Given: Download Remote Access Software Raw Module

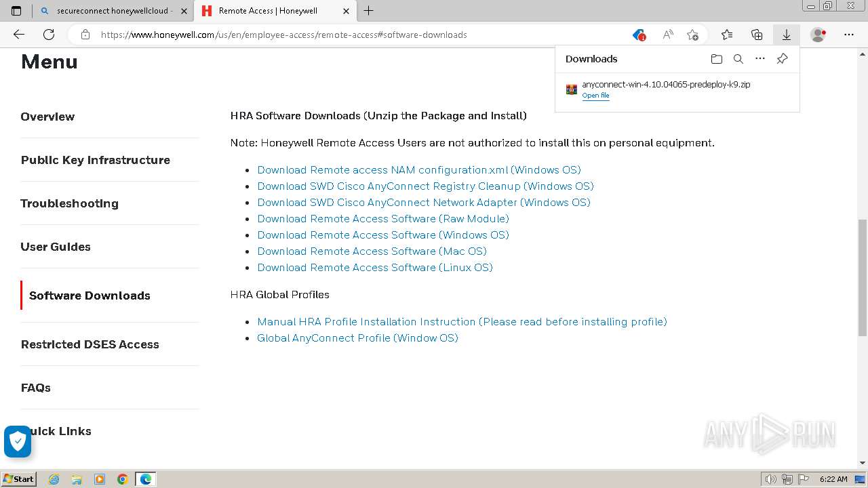Looking at the screenshot, I should click(x=383, y=219).
